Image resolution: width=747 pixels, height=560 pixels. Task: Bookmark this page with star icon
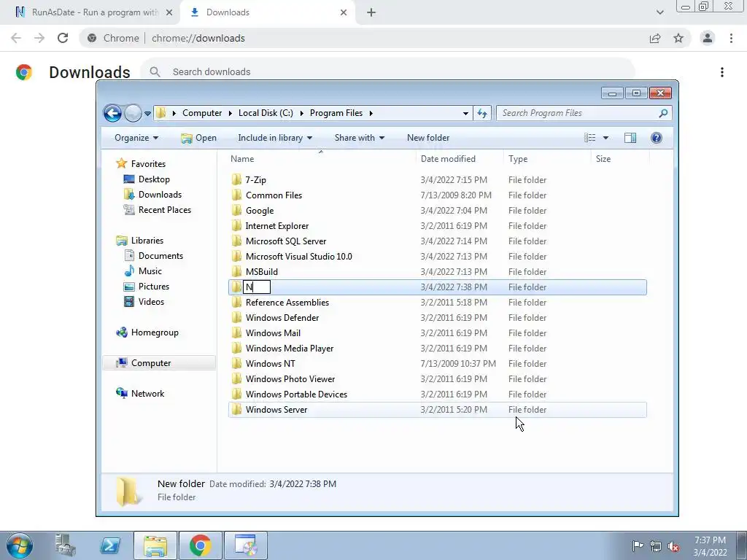pyautogui.click(x=678, y=38)
